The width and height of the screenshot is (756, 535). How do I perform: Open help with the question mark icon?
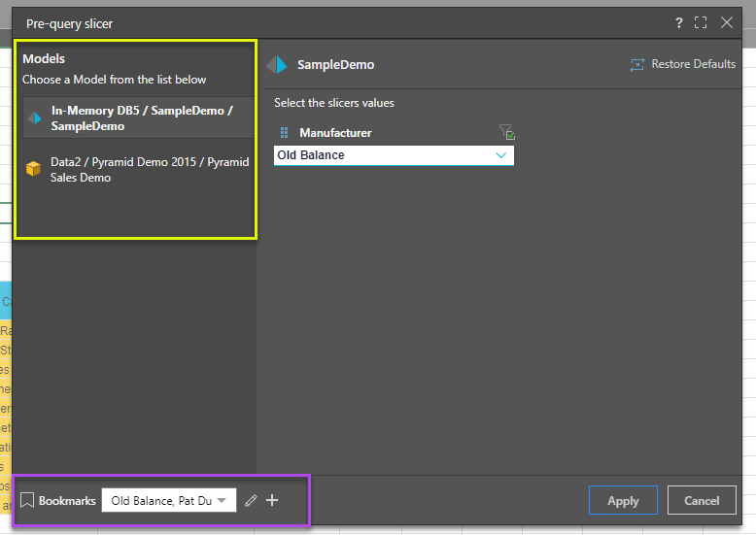coord(679,22)
